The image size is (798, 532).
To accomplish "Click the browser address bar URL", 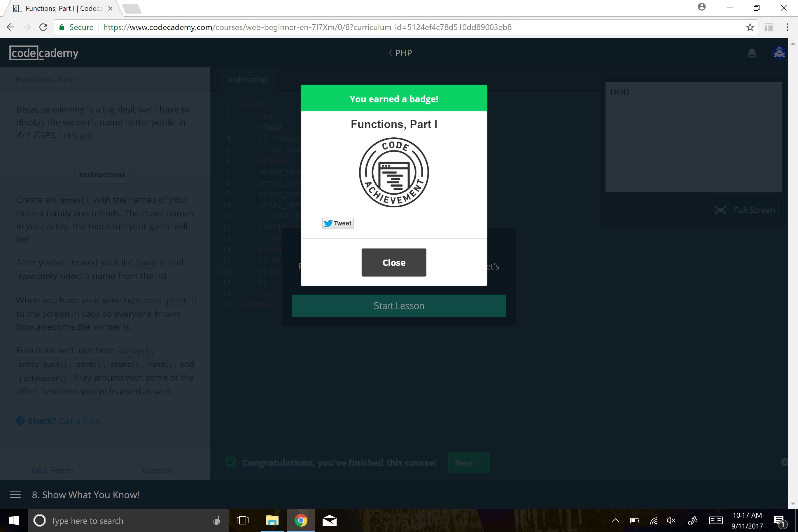I will coord(307,27).
